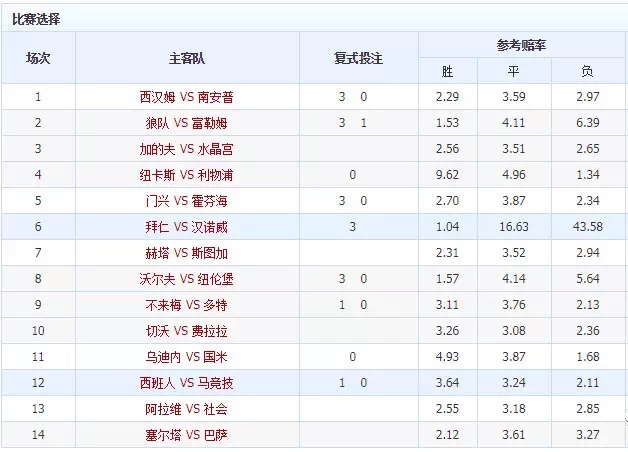Image resolution: width=628 pixels, height=452 pixels.
Task: Open 塞尔塔 VS 巴萨 match
Action: [x=187, y=435]
